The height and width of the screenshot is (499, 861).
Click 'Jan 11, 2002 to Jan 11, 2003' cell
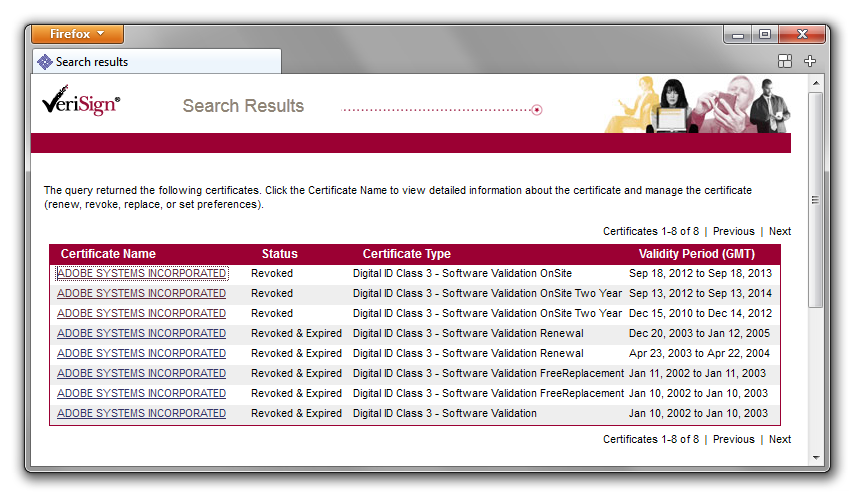697,373
